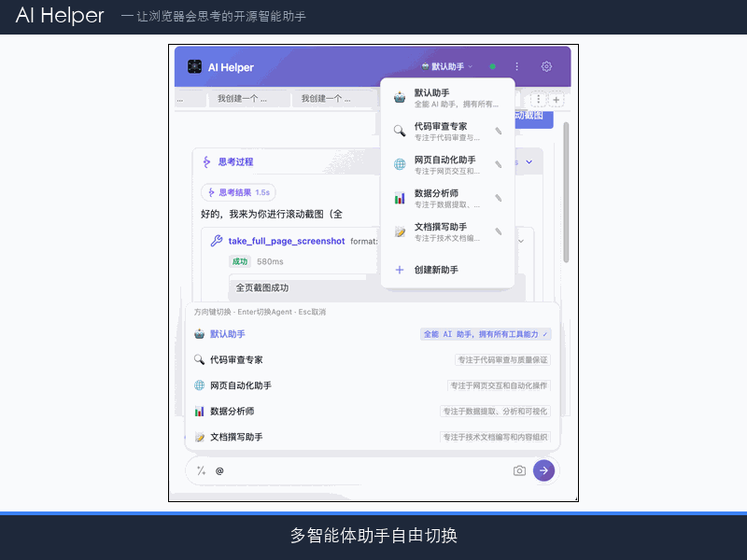Image resolution: width=747 pixels, height=560 pixels.
Task: Click the 思考过程 header label
Action: tap(236, 161)
